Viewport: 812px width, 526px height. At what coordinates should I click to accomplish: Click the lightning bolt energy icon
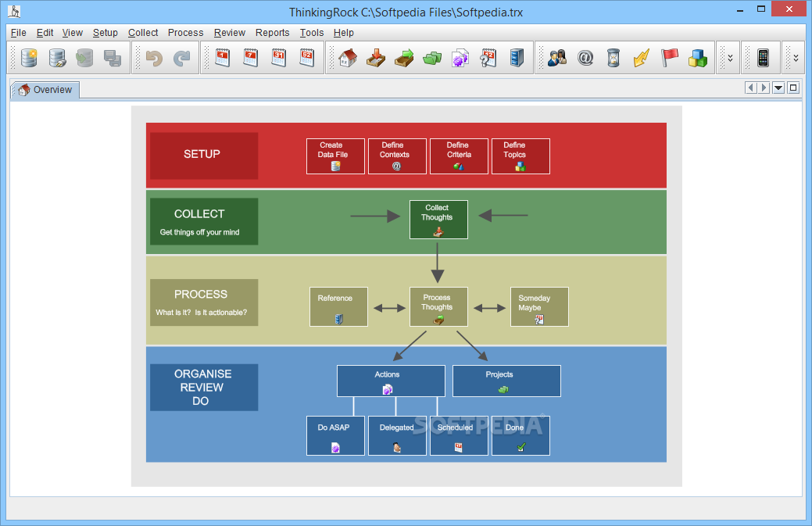(641, 58)
